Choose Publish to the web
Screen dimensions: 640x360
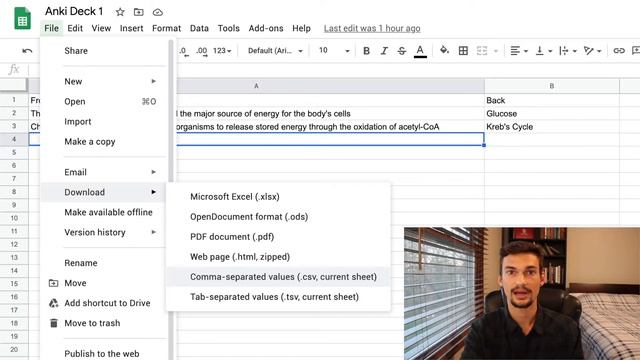(x=104, y=353)
